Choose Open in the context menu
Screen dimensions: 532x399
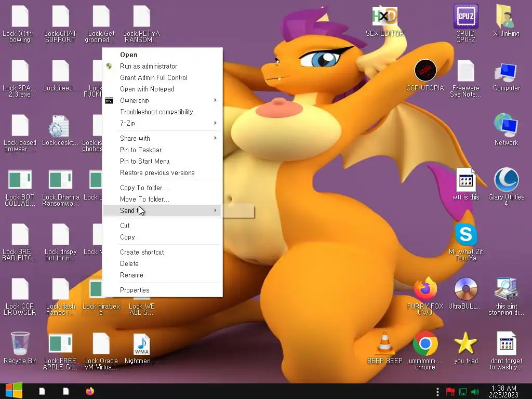point(162,55)
